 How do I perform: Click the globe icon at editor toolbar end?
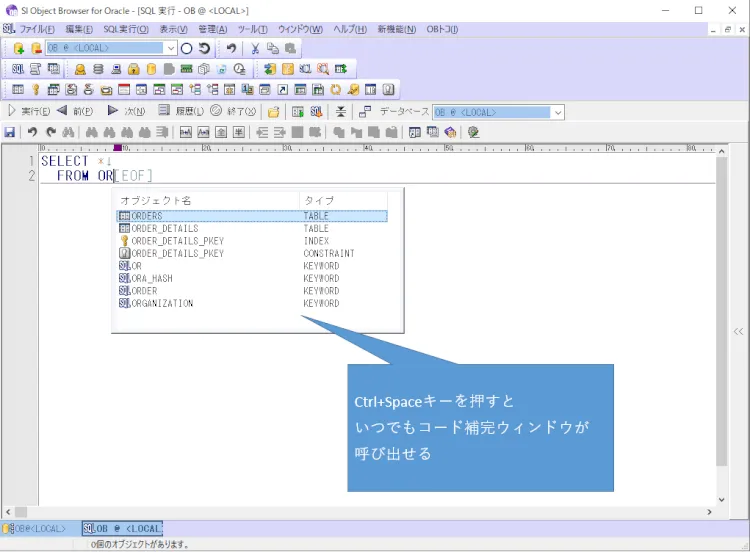pos(473,132)
